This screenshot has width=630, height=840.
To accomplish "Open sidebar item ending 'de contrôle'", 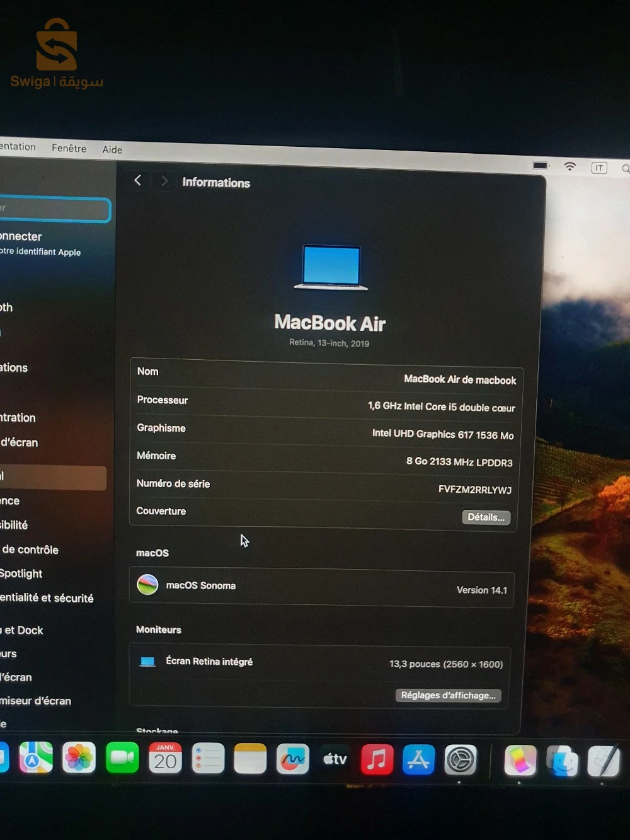I will [x=30, y=549].
